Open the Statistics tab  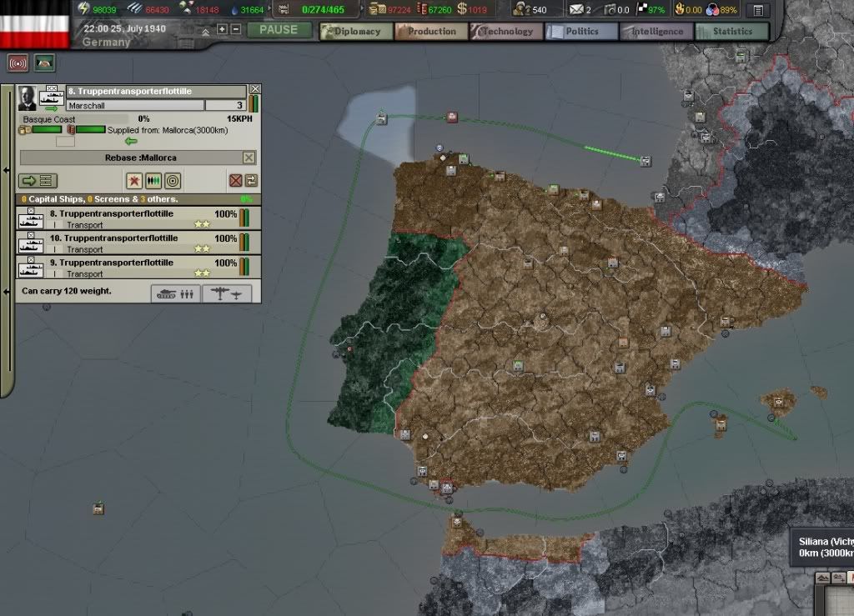click(x=732, y=32)
